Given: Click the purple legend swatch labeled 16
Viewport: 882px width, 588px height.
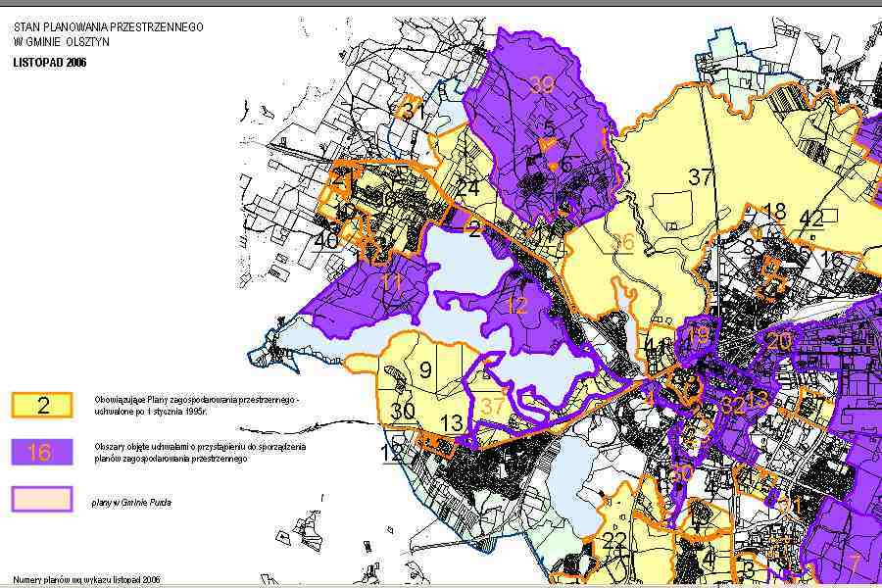Looking at the screenshot, I should tap(42, 452).
